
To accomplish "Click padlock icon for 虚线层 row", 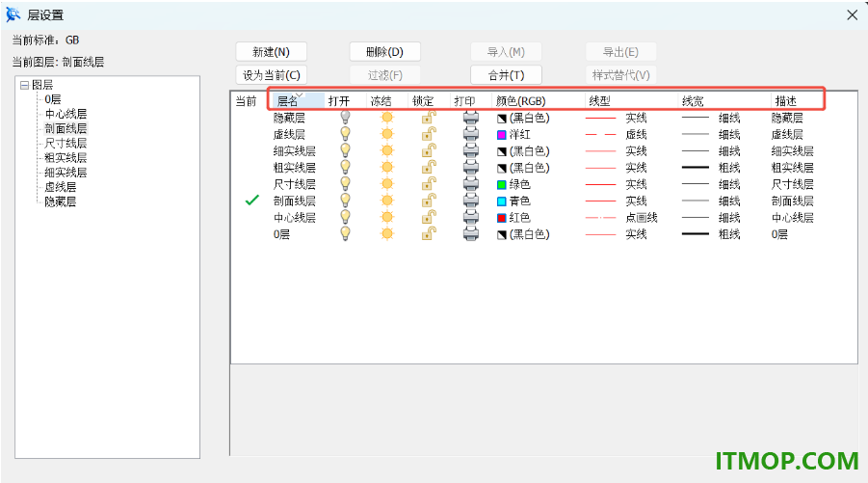I will click(429, 133).
